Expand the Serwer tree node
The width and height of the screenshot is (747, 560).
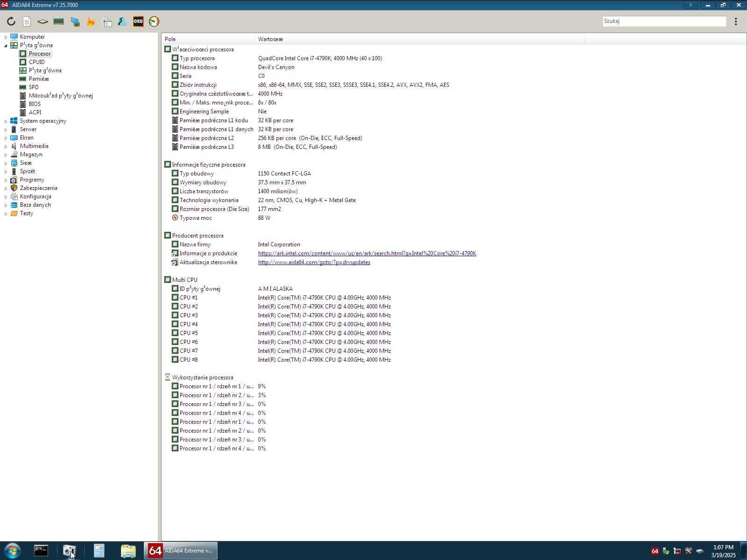pyautogui.click(x=6, y=129)
